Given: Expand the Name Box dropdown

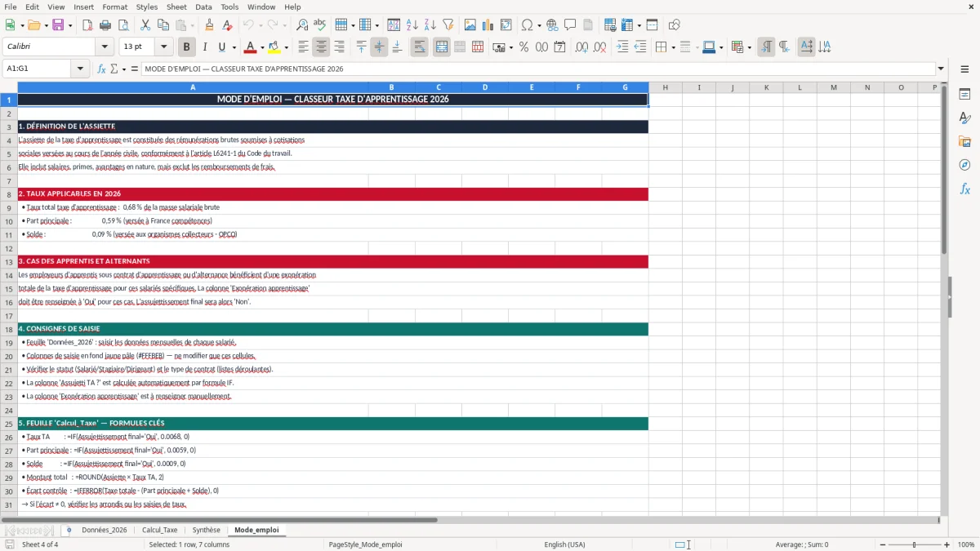Looking at the screenshot, I should 81,69.
